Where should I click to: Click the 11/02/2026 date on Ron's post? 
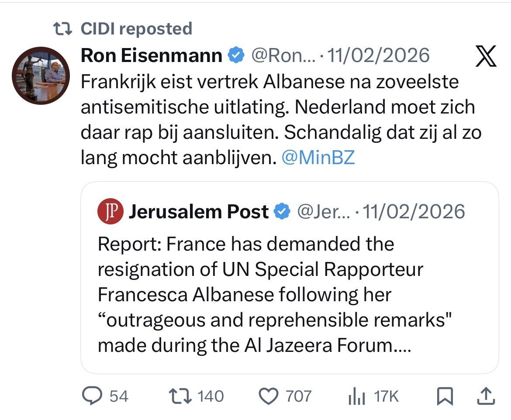378,55
